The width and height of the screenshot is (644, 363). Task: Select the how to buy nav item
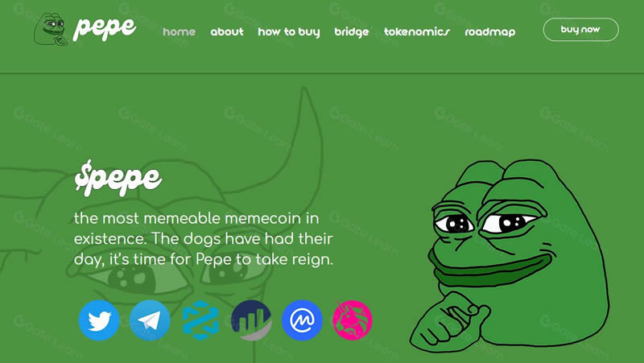point(289,32)
